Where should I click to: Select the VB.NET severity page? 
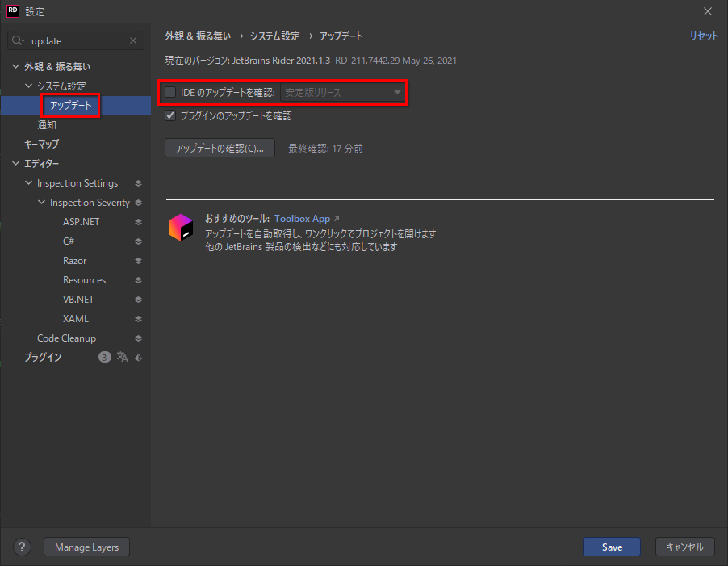(x=78, y=300)
